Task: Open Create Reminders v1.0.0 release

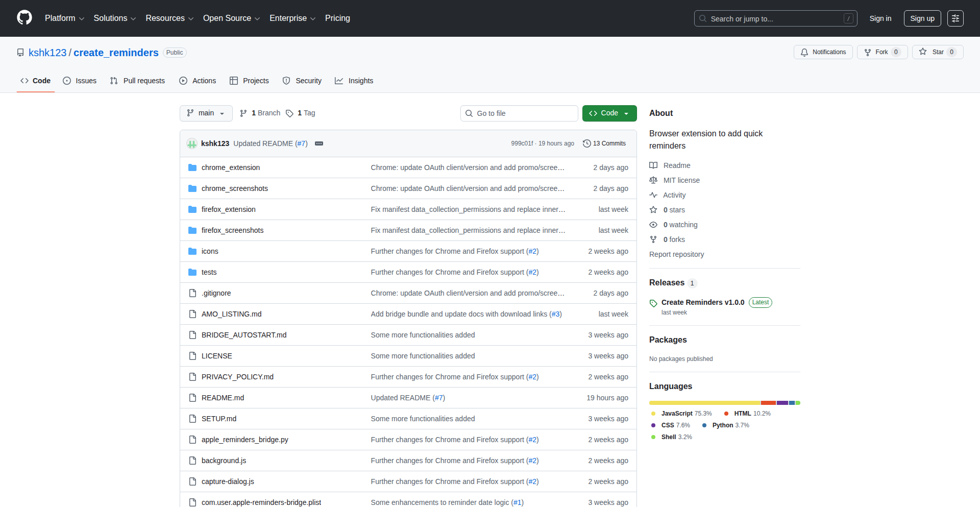Action: click(x=702, y=302)
